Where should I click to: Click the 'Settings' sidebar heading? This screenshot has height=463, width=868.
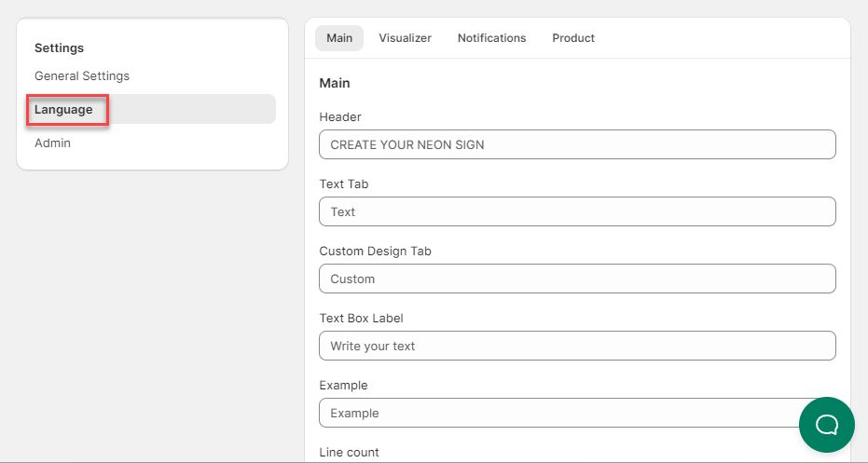point(59,48)
